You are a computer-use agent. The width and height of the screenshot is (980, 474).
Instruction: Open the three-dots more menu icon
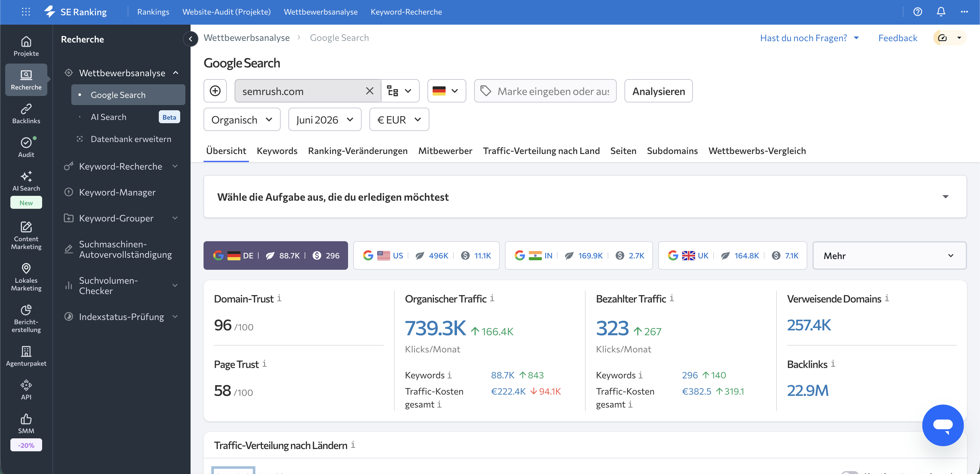coord(964,12)
